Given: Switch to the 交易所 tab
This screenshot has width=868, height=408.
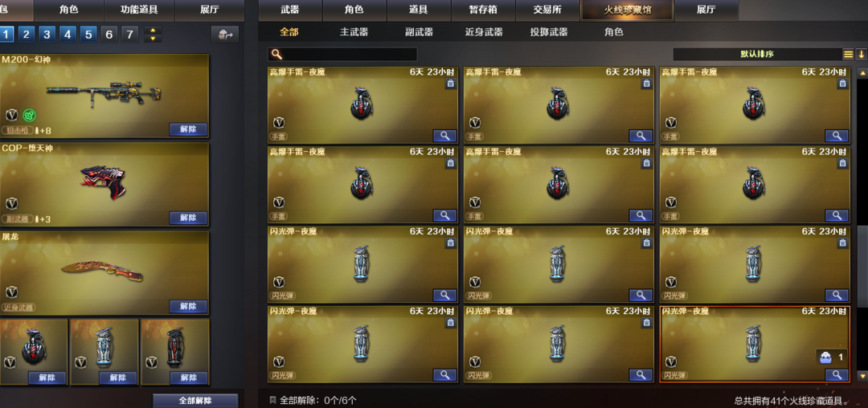Looking at the screenshot, I should tap(547, 10).
